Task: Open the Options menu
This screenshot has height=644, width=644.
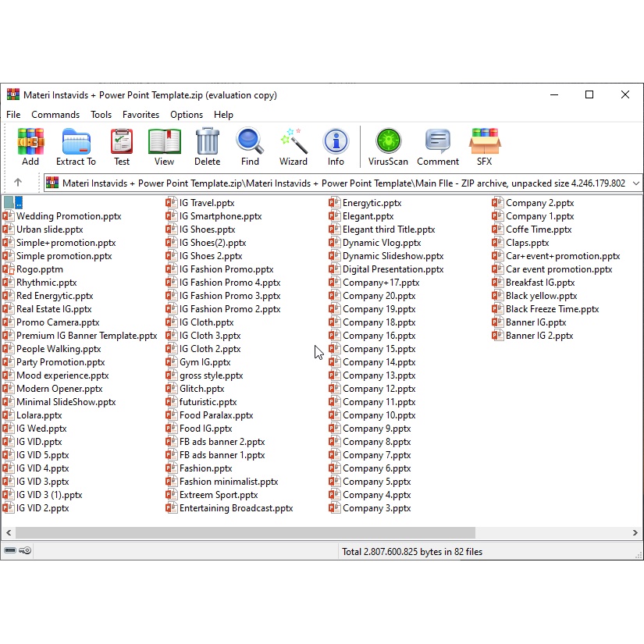Action: [187, 115]
